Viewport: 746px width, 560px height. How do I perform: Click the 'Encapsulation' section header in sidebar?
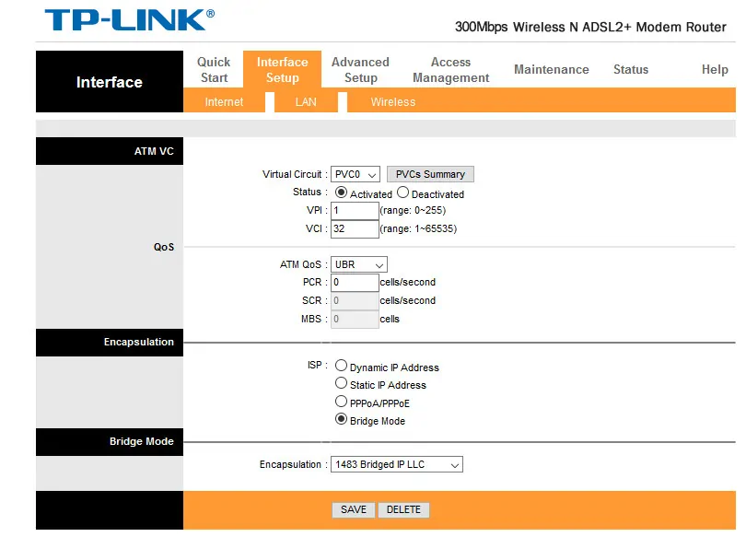click(110, 342)
